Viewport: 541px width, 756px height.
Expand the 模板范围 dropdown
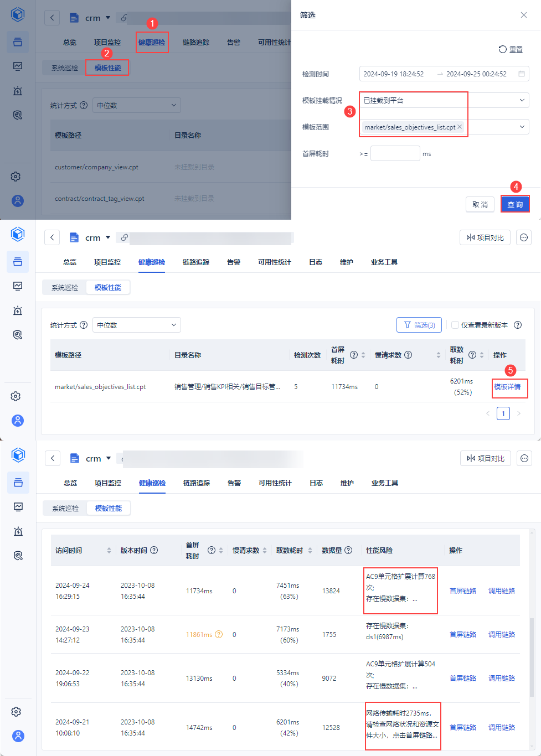522,127
